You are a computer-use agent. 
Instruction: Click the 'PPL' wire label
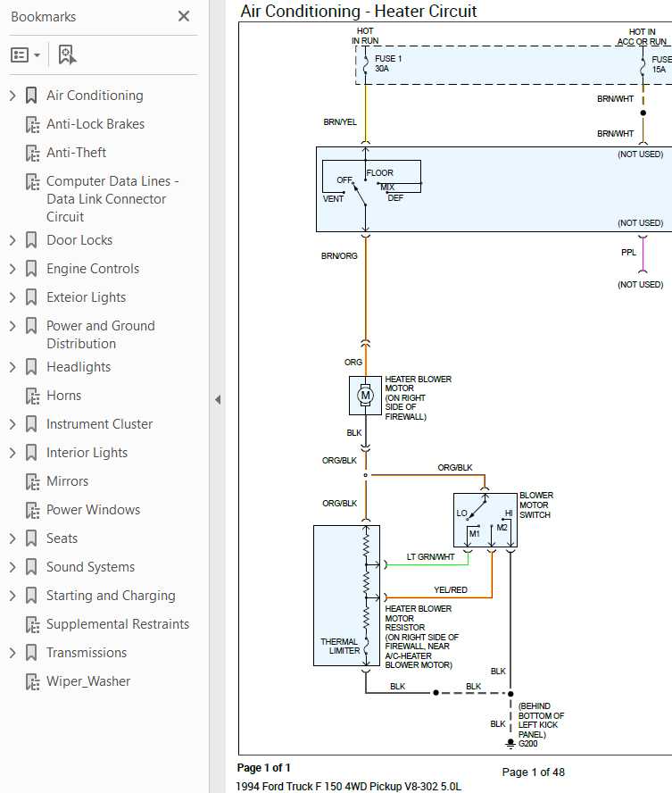coord(628,253)
